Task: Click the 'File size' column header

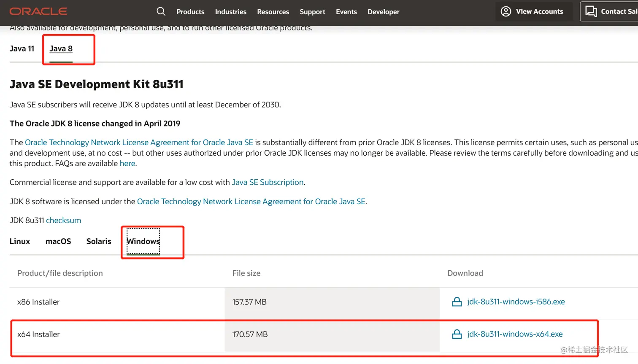Action: click(246, 273)
